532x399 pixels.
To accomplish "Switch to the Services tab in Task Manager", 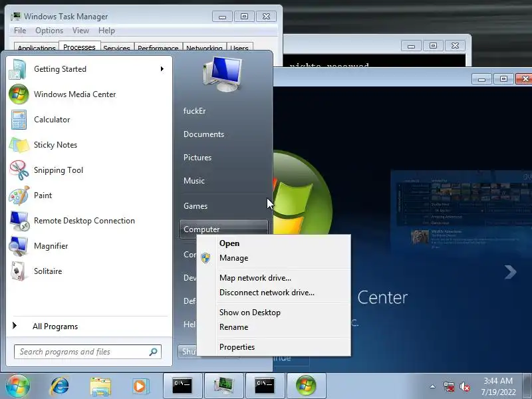I will point(117,48).
